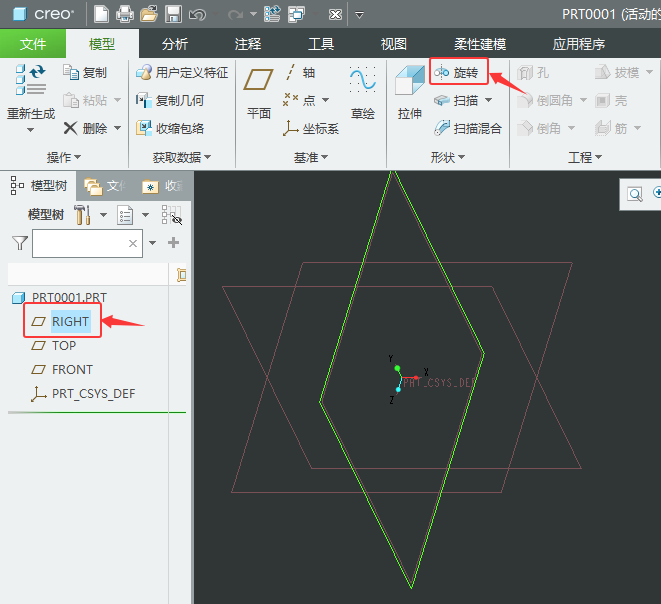Switch to the 工具 tab
Image resolution: width=661 pixels, height=604 pixels.
point(321,44)
